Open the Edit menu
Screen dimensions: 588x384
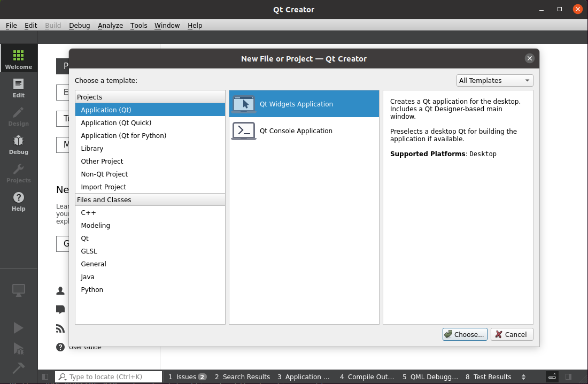pyautogui.click(x=31, y=25)
